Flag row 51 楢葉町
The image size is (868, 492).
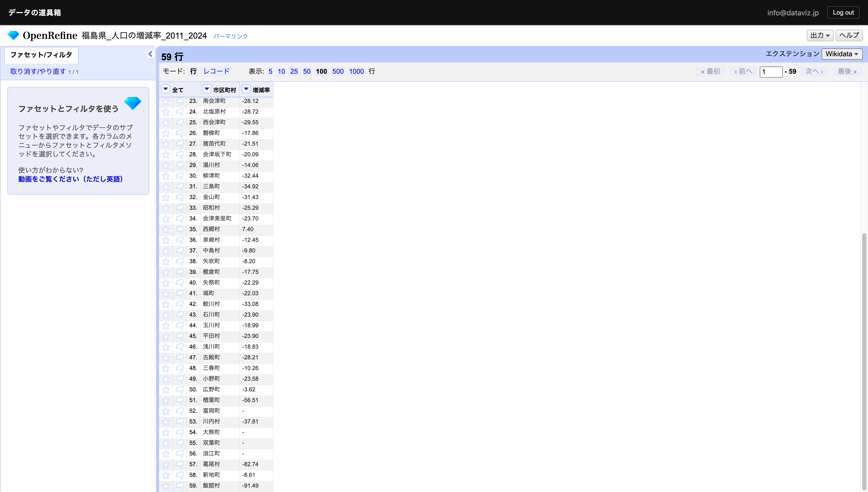pyautogui.click(x=179, y=401)
